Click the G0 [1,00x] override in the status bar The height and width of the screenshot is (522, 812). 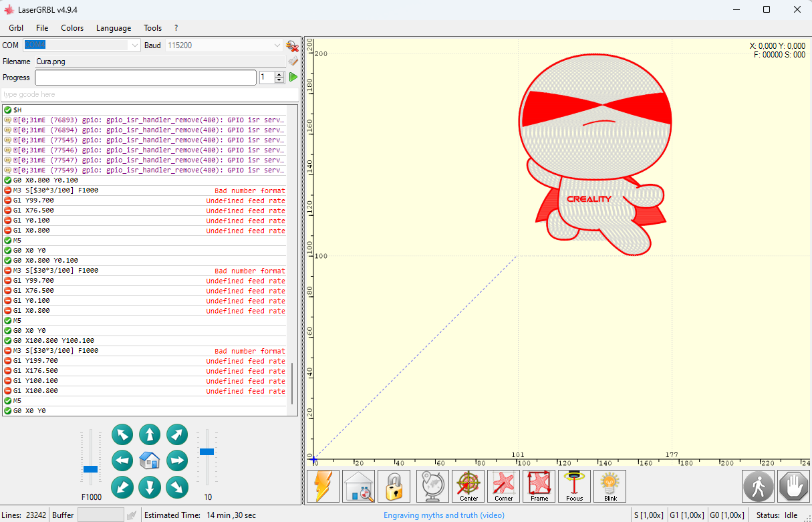tap(727, 515)
